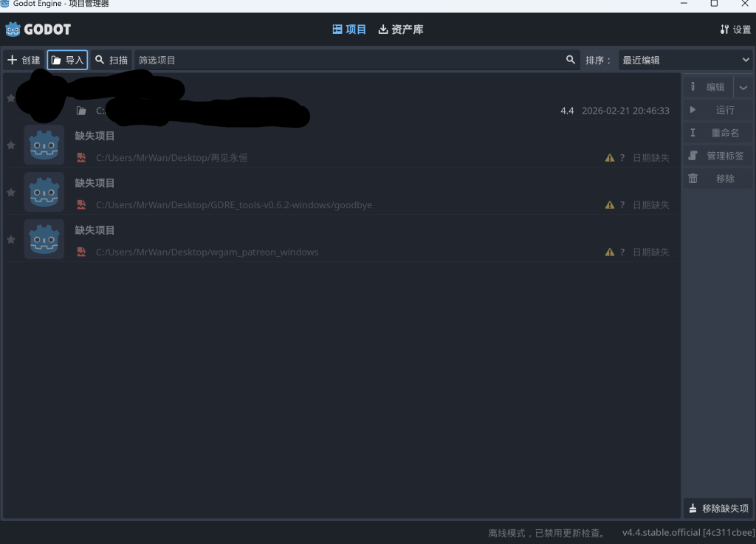
Task: Click the 移除缺失项 button
Action: [718, 509]
